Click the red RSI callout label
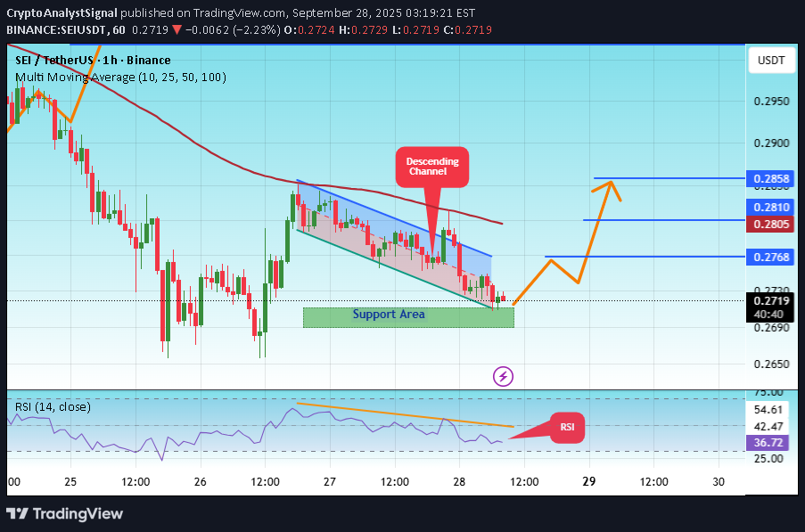The image size is (805, 532). (x=567, y=427)
